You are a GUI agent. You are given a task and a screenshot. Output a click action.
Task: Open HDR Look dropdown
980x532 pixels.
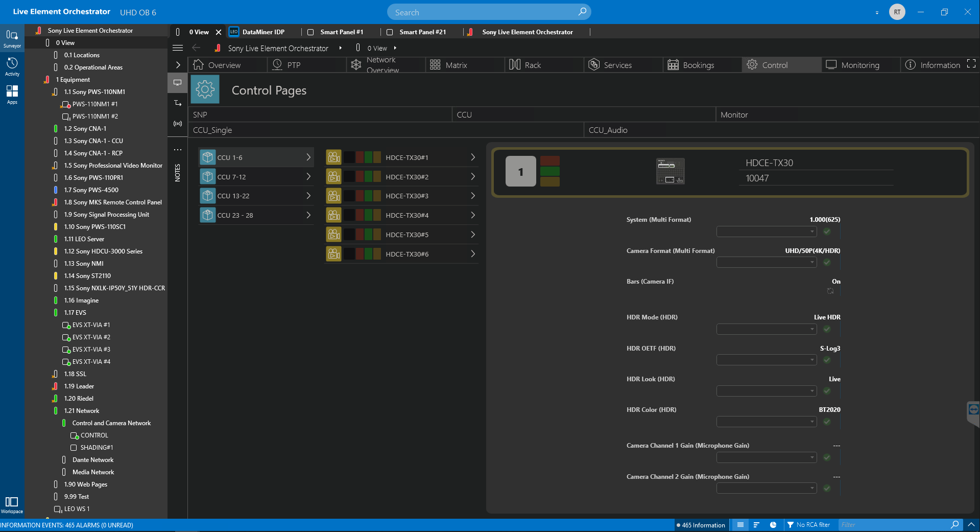point(766,391)
